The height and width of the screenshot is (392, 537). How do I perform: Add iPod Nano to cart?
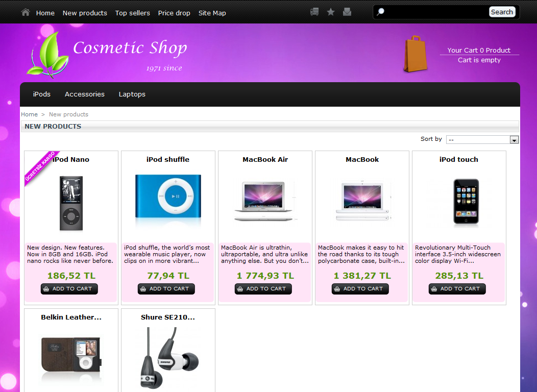pyautogui.click(x=69, y=289)
